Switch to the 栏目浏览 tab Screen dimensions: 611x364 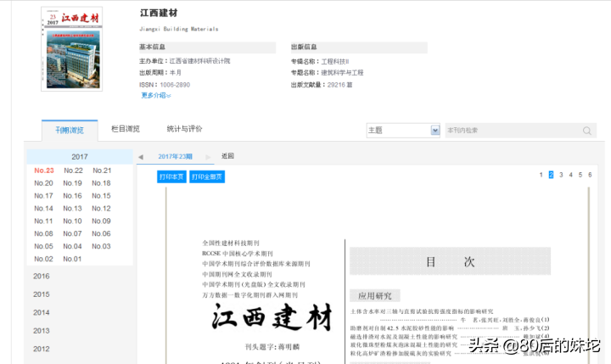point(126,129)
